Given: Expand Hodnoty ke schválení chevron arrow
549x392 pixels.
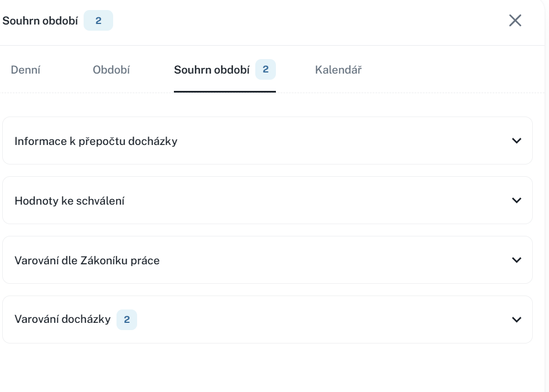Looking at the screenshot, I should coord(516,200).
